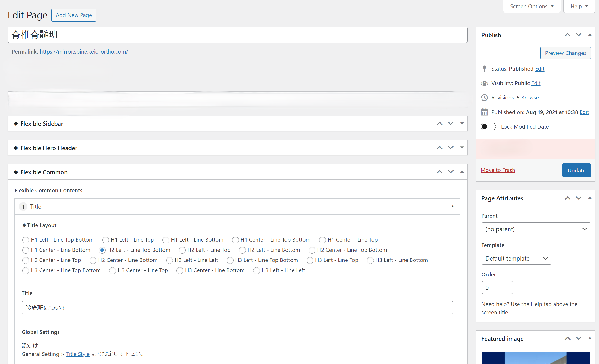Select H3 Left - Line Bottom radio
Viewport: 599px width, 364px height.
tap(370, 261)
